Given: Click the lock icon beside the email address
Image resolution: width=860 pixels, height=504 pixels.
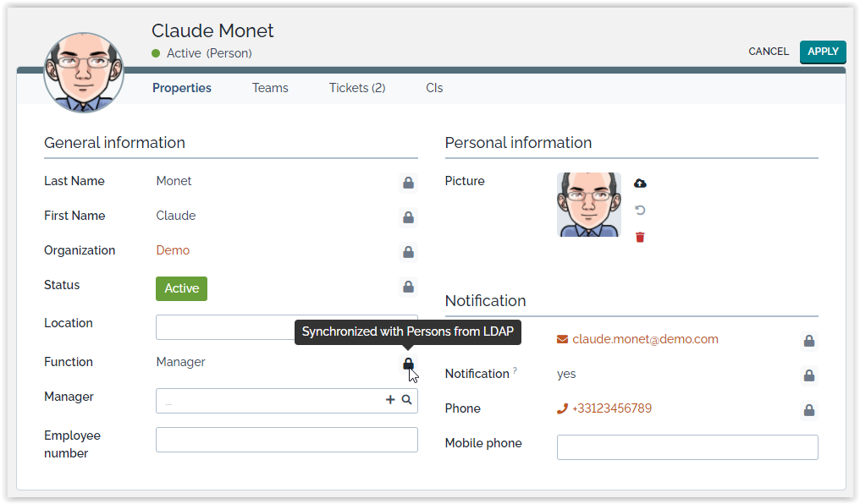Looking at the screenshot, I should (x=808, y=341).
